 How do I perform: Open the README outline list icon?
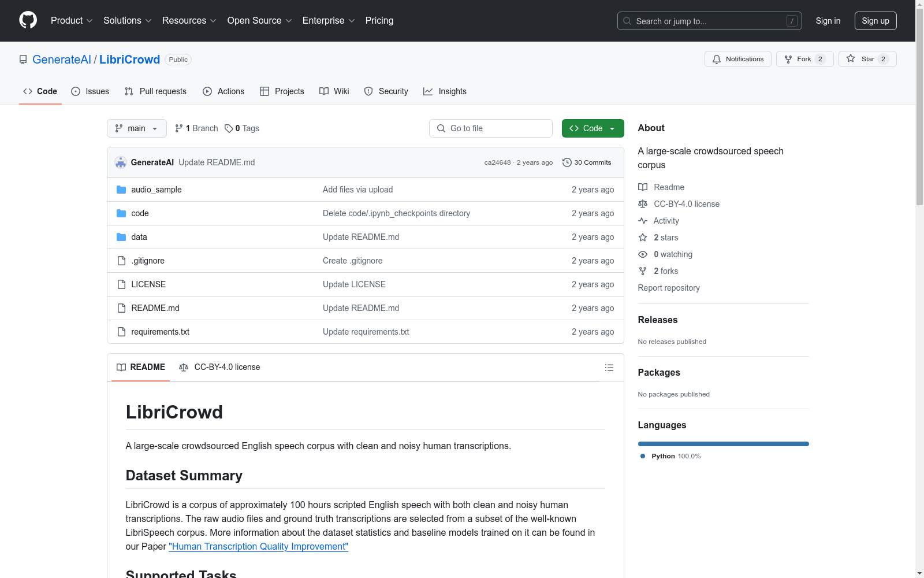pyautogui.click(x=609, y=368)
